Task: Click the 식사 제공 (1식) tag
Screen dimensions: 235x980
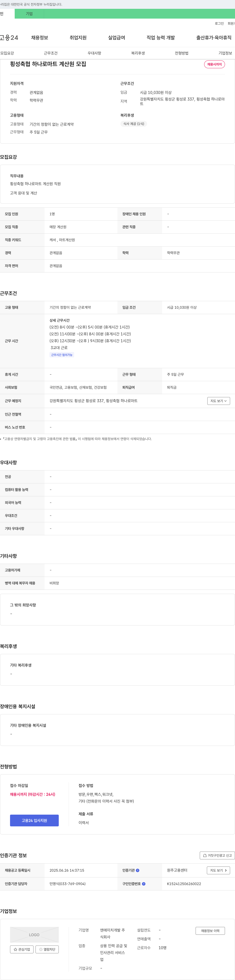Action: click(x=134, y=124)
